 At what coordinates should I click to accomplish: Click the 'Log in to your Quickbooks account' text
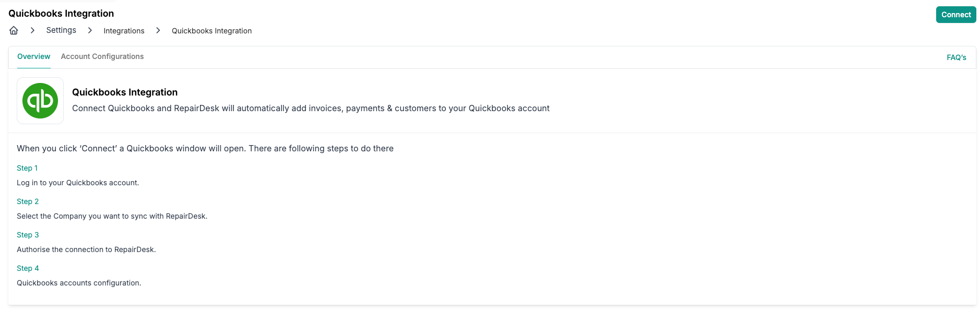[78, 183]
